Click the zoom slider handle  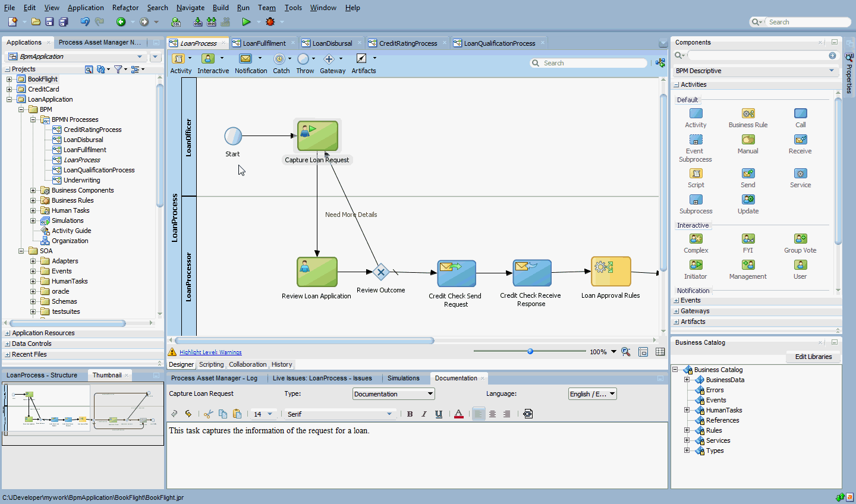pyautogui.click(x=530, y=351)
